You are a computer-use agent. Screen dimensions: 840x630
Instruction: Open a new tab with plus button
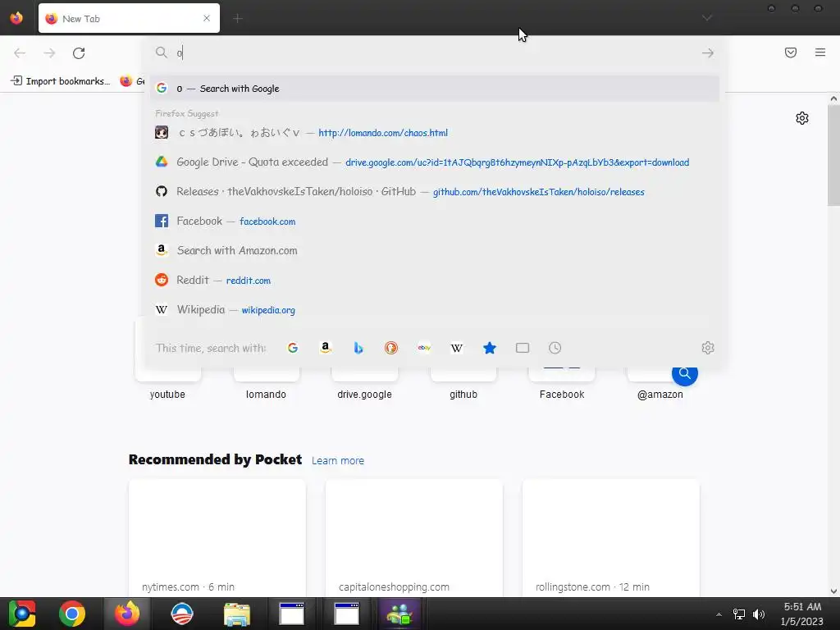tap(238, 19)
